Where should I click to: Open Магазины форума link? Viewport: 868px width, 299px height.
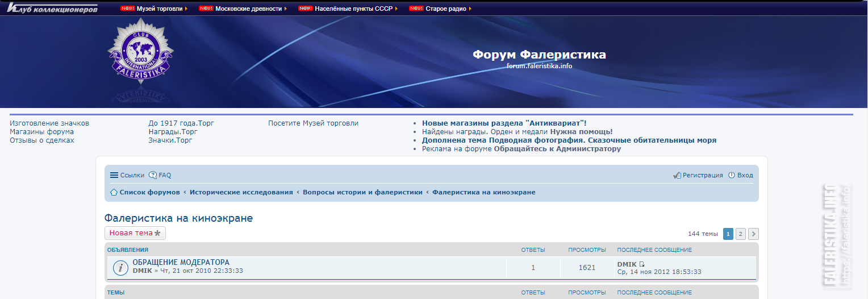tap(42, 131)
